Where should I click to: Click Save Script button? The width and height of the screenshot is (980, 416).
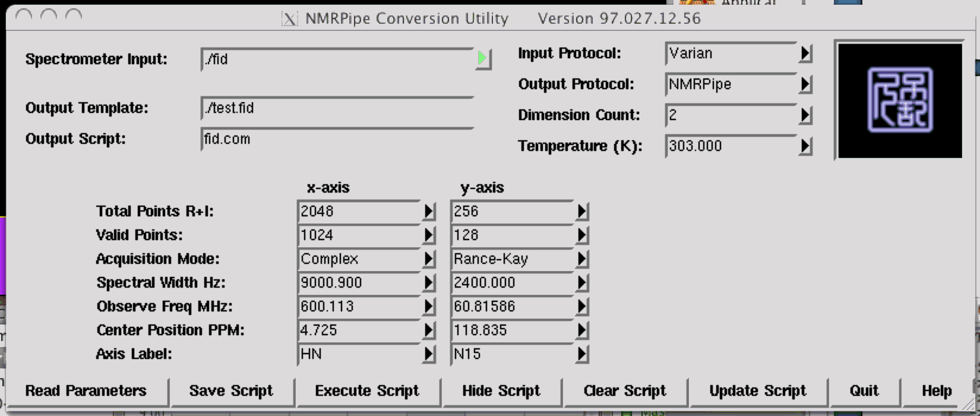click(231, 391)
